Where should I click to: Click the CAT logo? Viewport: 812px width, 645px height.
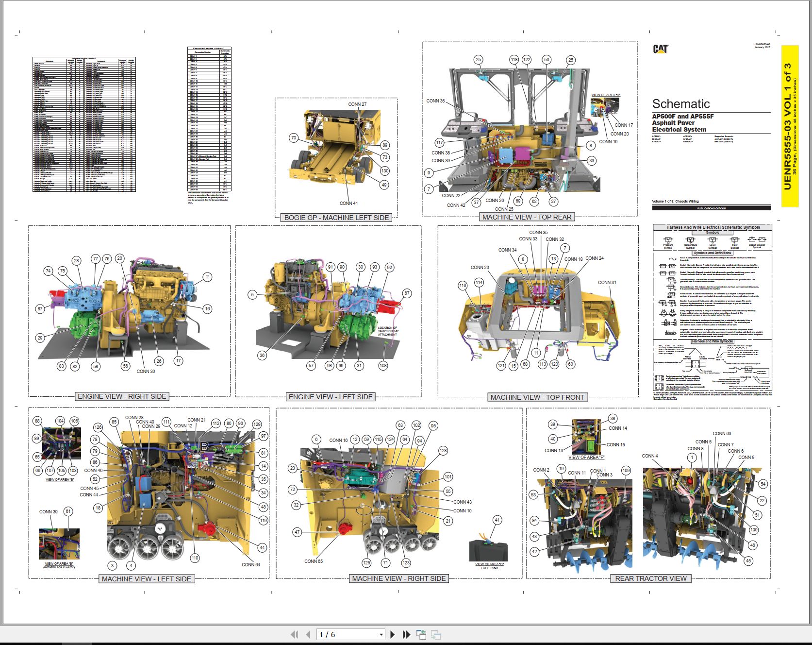tap(661, 49)
